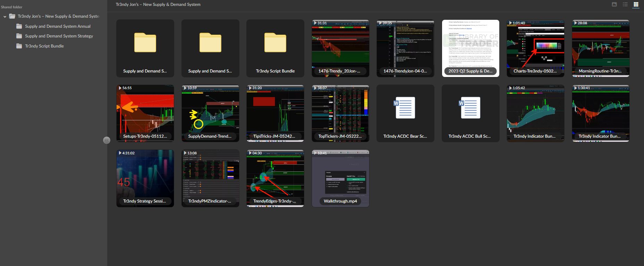Click folder icon beside Supply and Demand System Strategy
This screenshot has height=266, width=644.
pyautogui.click(x=19, y=36)
